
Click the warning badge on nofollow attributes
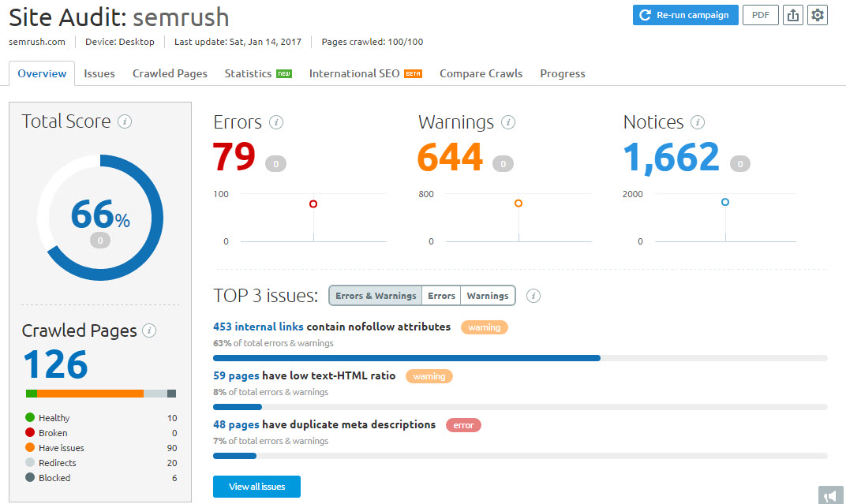[484, 327]
